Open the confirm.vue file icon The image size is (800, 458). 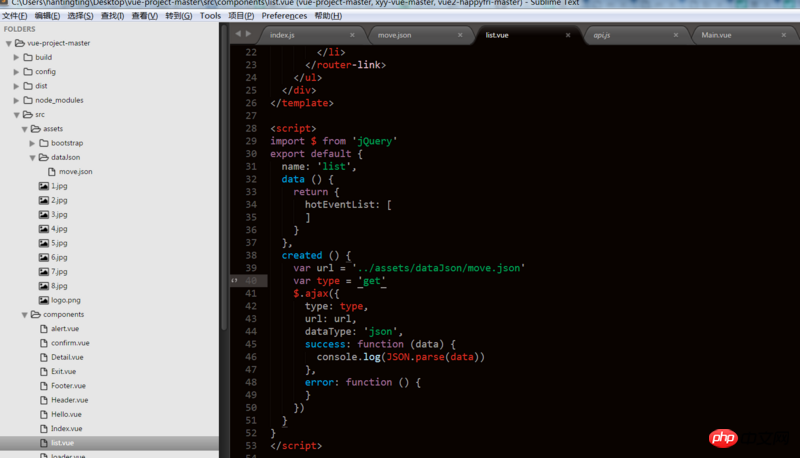pos(44,343)
